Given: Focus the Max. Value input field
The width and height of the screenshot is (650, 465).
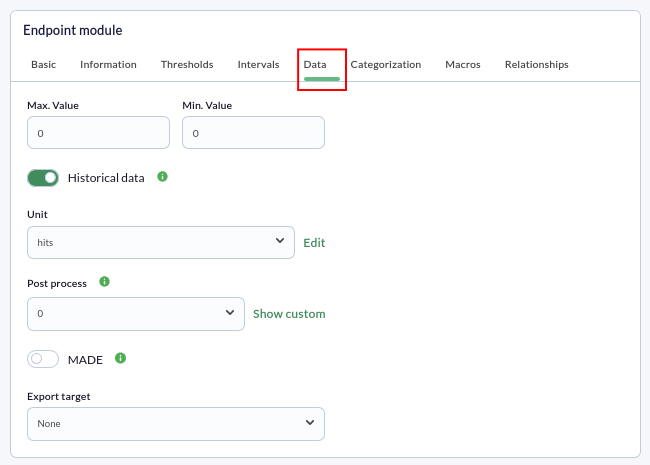Looking at the screenshot, I should click(98, 133).
